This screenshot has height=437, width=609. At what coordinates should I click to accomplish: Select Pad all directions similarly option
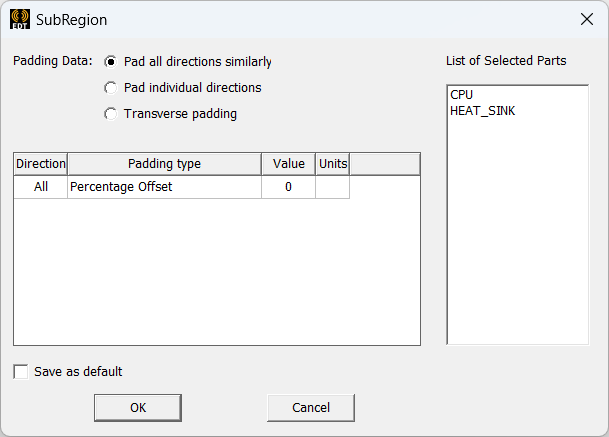tap(111, 62)
